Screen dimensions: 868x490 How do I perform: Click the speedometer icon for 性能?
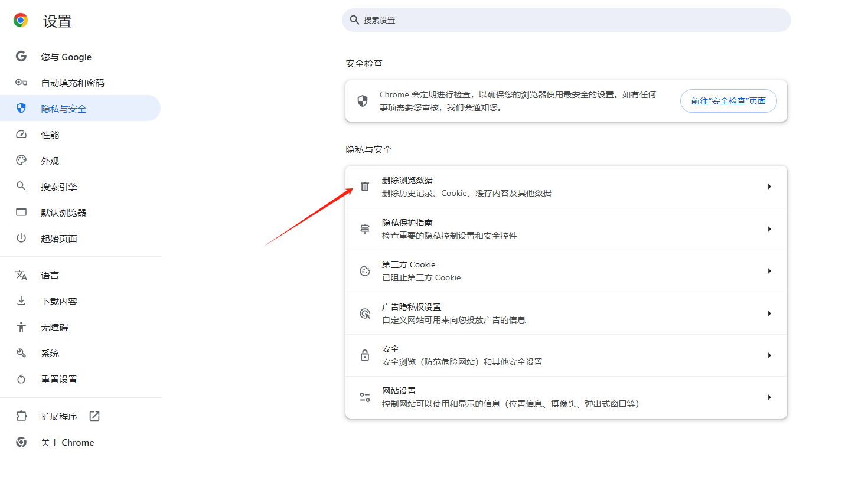pyautogui.click(x=21, y=135)
